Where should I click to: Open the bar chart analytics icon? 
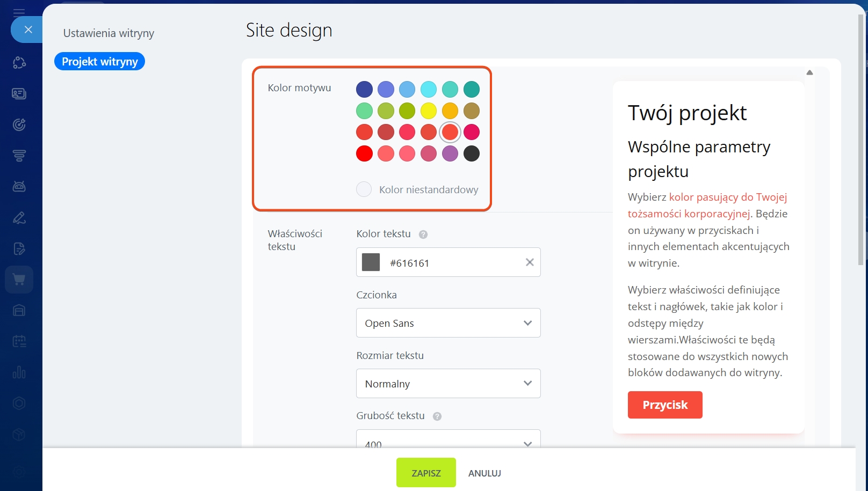click(x=19, y=372)
